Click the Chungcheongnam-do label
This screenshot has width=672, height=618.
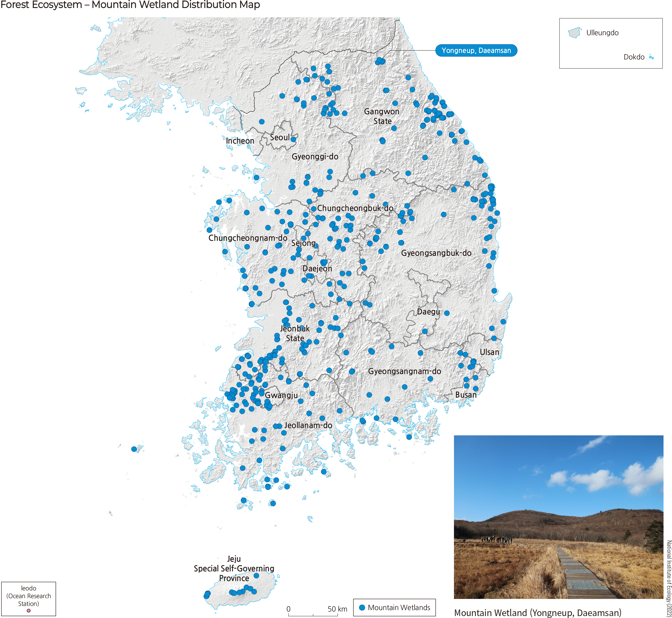pyautogui.click(x=248, y=238)
